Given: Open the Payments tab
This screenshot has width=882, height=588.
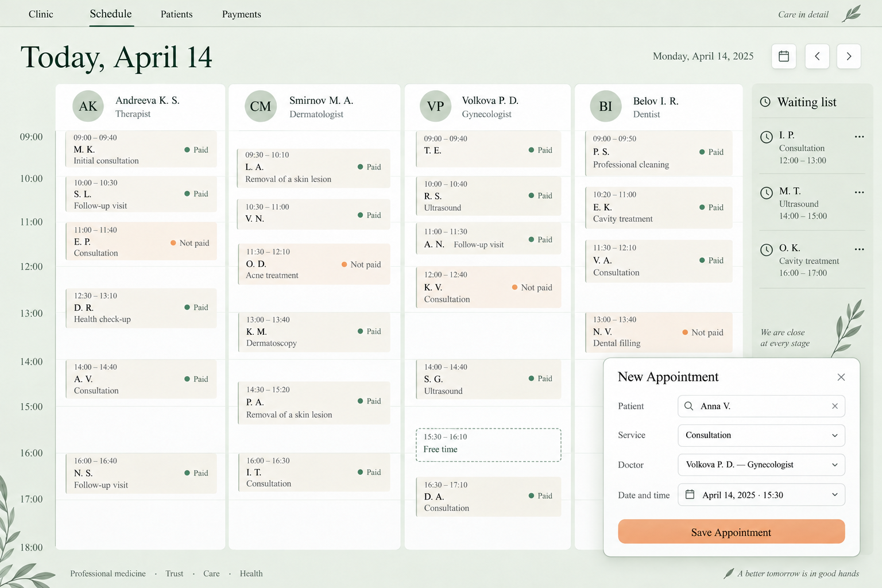Looking at the screenshot, I should click(x=242, y=14).
